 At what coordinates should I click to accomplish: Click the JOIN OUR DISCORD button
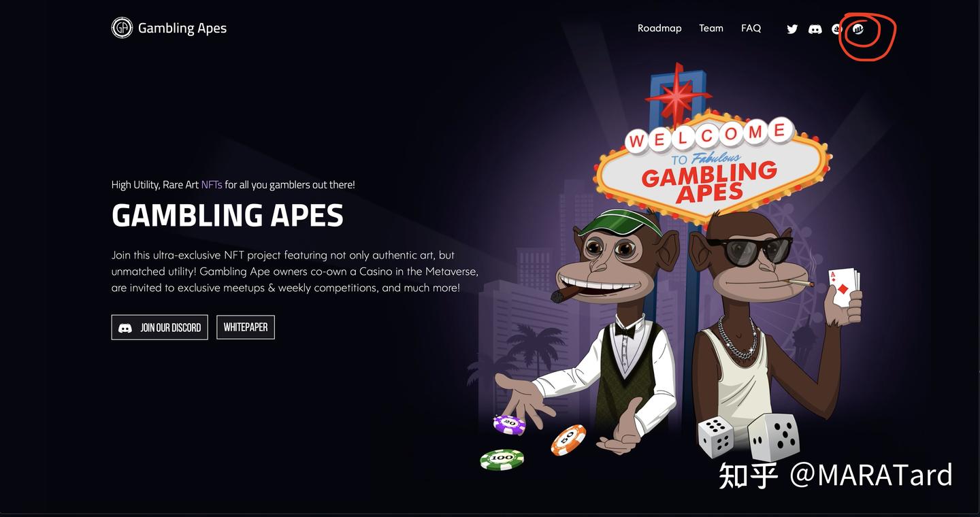(160, 327)
